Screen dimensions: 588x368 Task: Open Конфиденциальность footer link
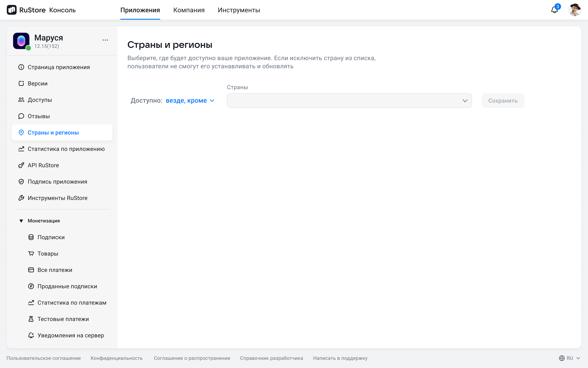117,358
